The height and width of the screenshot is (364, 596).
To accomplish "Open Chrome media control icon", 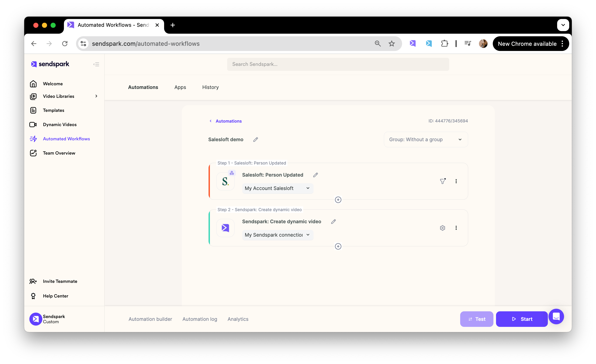I will coord(468,44).
